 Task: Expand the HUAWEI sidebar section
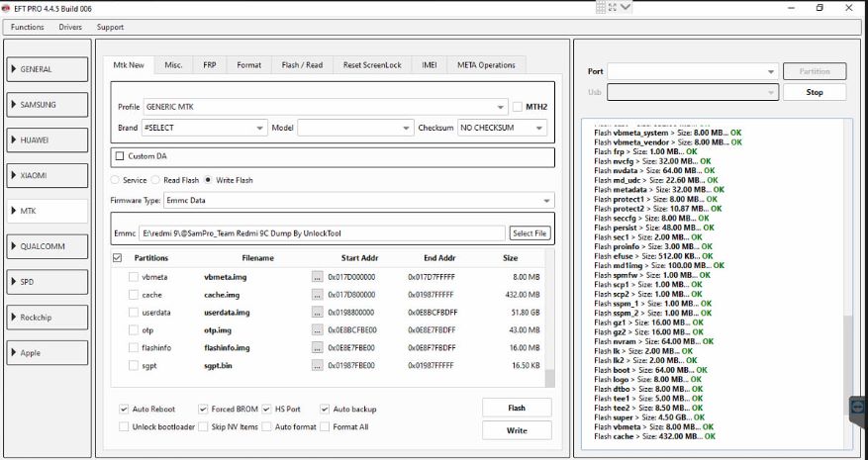(48, 140)
